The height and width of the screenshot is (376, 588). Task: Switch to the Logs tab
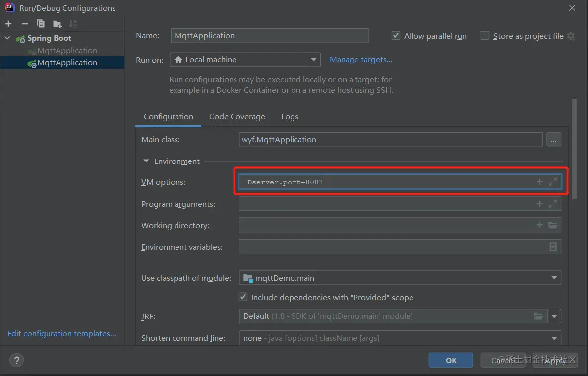pos(290,117)
